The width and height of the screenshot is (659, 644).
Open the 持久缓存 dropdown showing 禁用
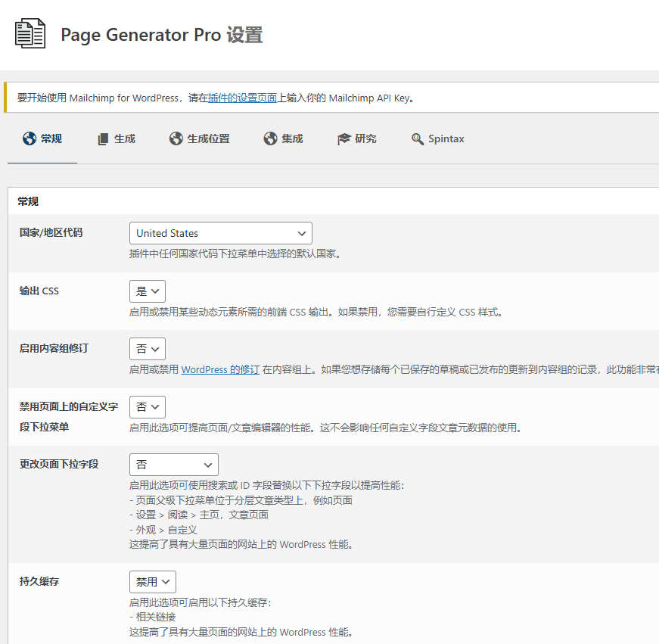(x=153, y=582)
